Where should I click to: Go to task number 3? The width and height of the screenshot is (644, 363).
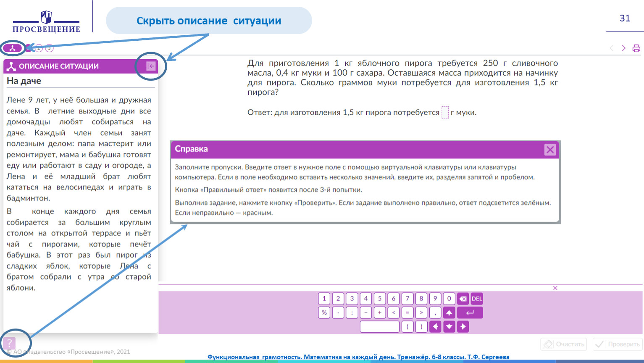click(49, 48)
